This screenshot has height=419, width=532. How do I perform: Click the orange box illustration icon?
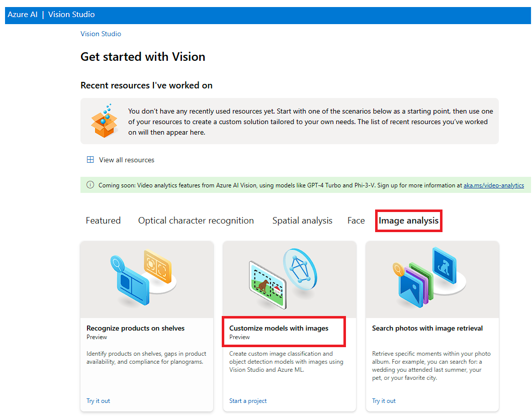click(104, 121)
